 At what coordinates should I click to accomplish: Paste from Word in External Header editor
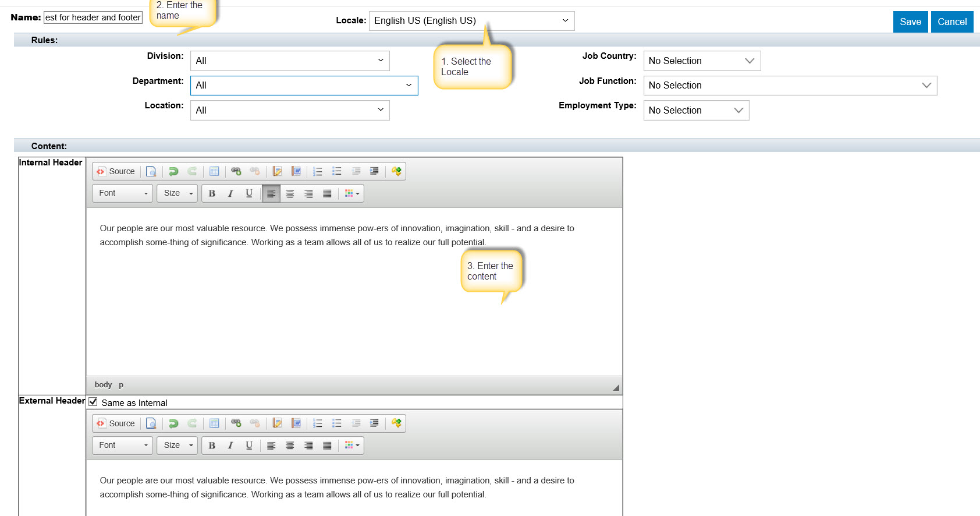[296, 423]
